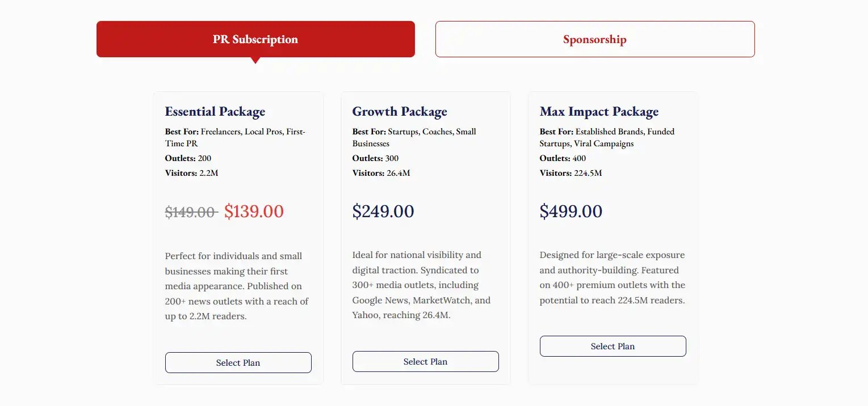The width and height of the screenshot is (868, 406).
Task: Click the Essential Package description paragraph
Action: (238, 286)
